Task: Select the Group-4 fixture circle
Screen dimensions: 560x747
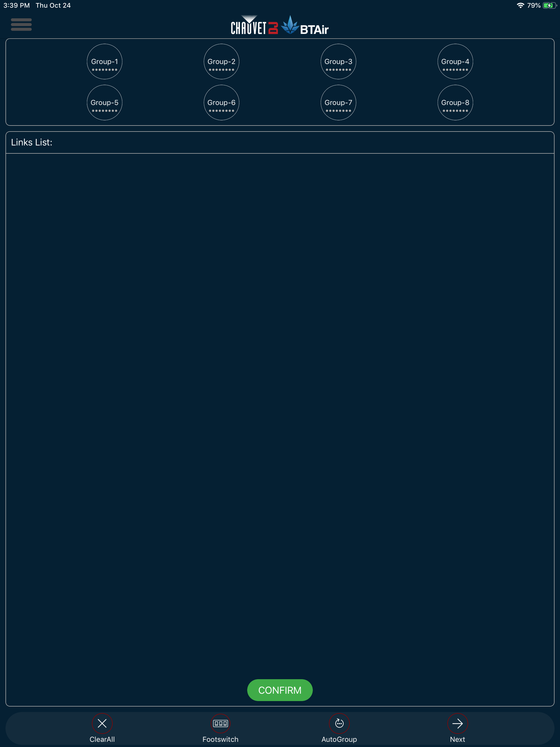Action: click(455, 62)
